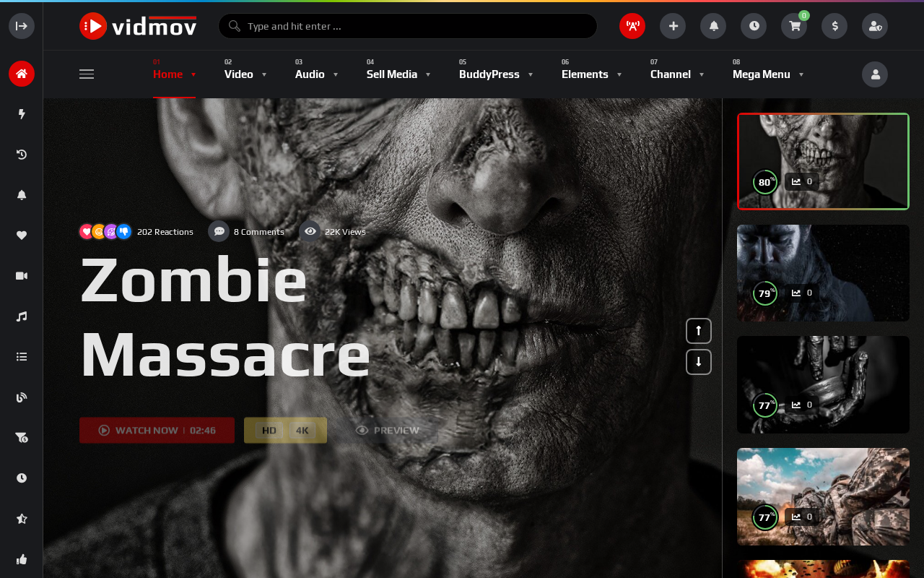
Task: Click the dollar sign icon
Action: (x=834, y=26)
